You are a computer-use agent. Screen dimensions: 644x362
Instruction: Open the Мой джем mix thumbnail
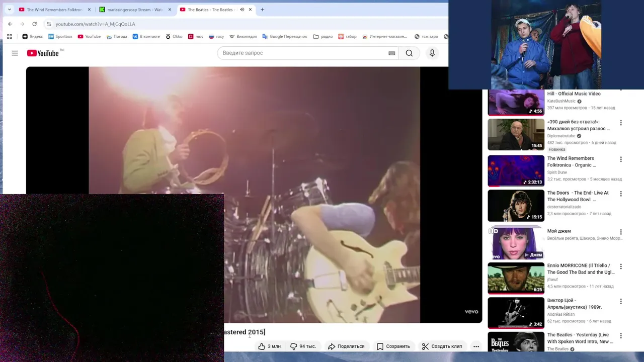(x=516, y=243)
